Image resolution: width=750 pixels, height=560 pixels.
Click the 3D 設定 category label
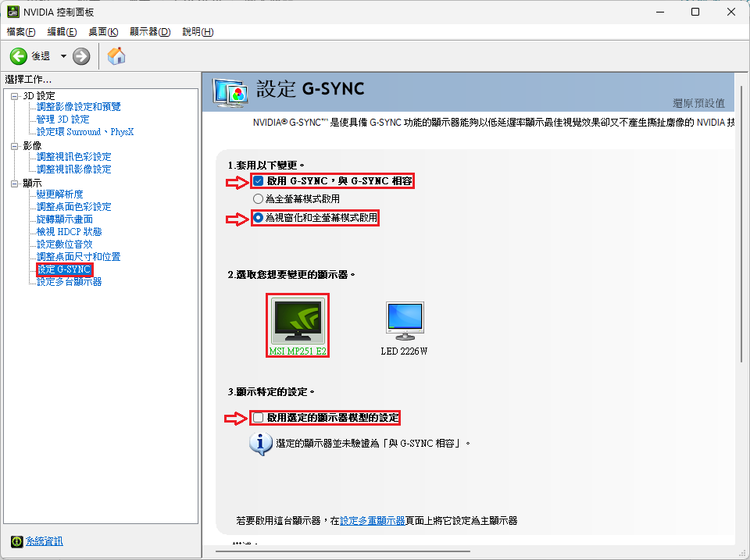pos(39,96)
